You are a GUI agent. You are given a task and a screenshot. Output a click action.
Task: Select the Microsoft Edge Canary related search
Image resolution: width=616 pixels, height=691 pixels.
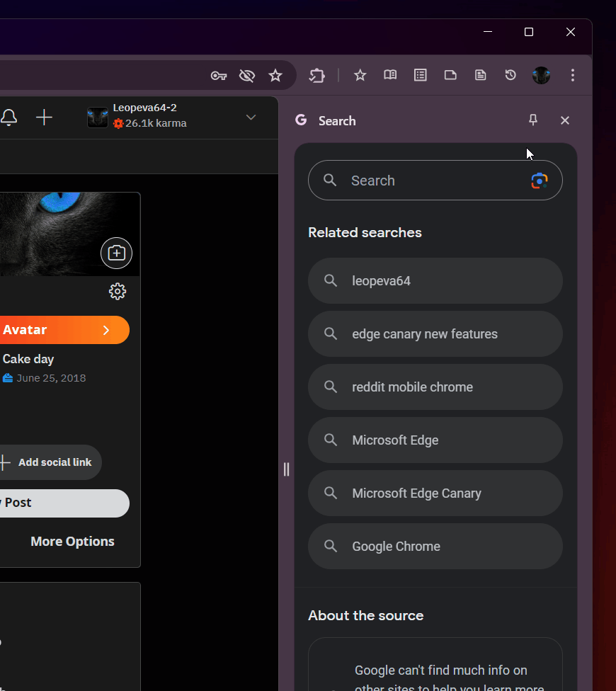point(435,493)
